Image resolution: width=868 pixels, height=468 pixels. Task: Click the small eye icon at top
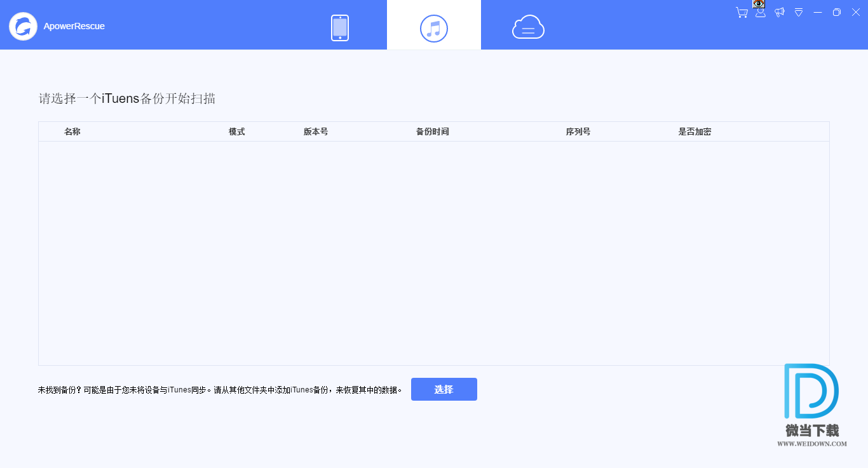coord(759,4)
